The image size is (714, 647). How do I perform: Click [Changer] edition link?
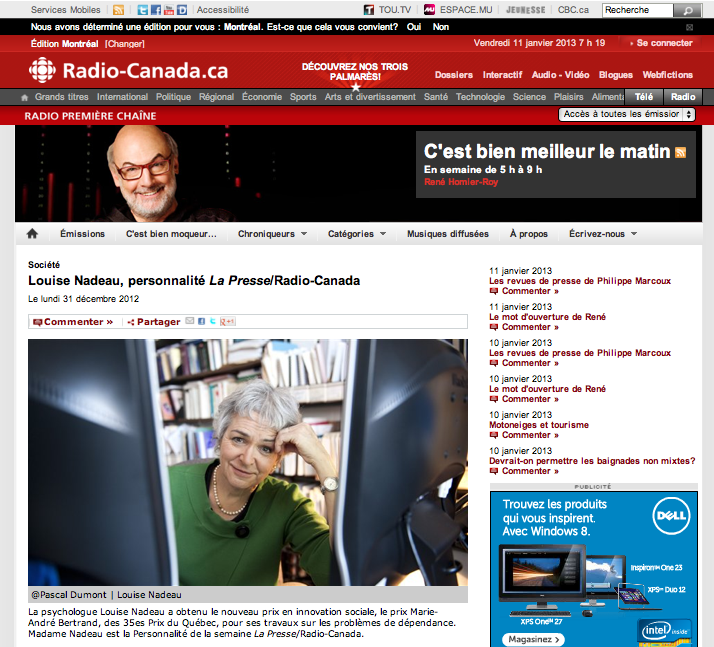pyautogui.click(x=125, y=44)
